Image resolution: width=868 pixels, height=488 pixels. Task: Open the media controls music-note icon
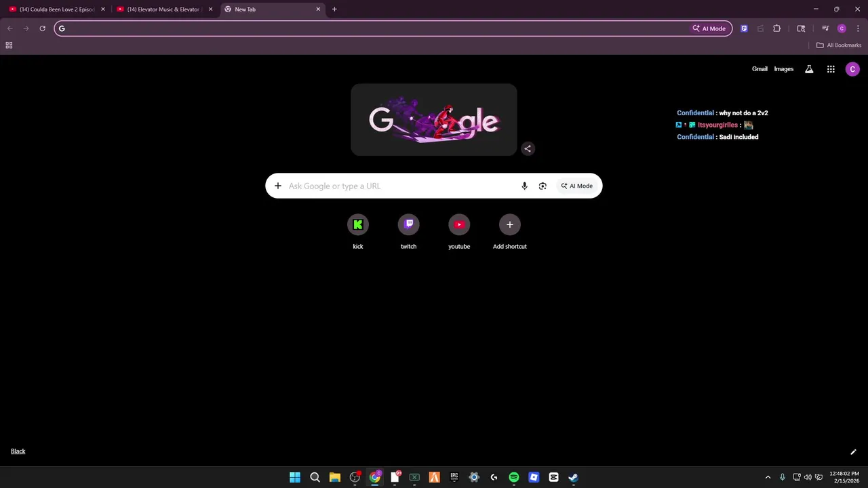(825, 28)
